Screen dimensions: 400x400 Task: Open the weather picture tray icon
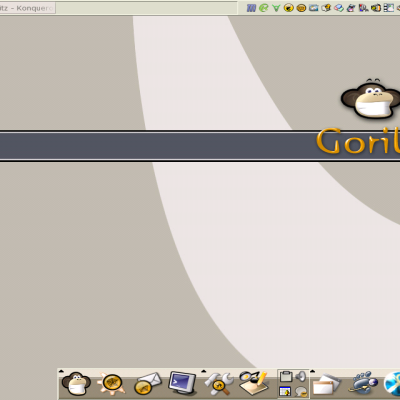click(x=314, y=8)
